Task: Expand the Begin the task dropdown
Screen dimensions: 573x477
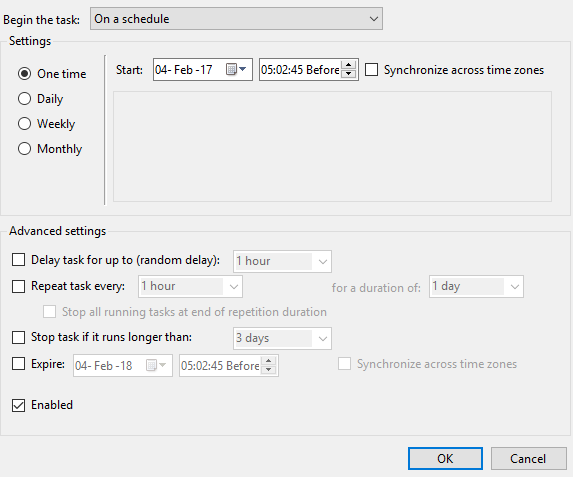Action: pyautogui.click(x=236, y=19)
